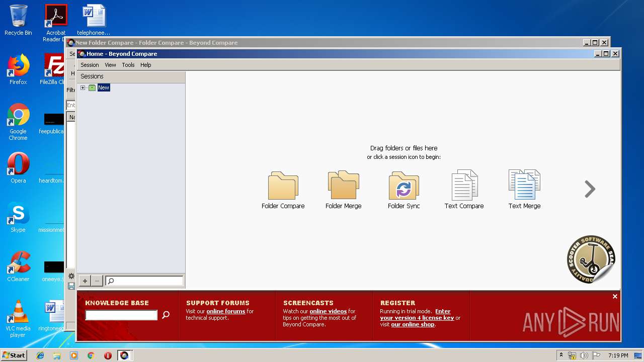Close the red information banner
Viewport: 644px width, 362px height.
[615, 297]
